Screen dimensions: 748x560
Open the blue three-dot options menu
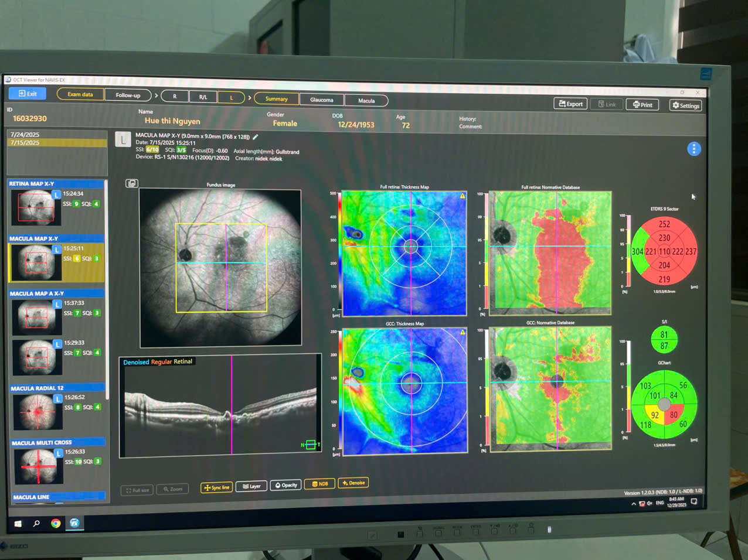click(x=693, y=149)
